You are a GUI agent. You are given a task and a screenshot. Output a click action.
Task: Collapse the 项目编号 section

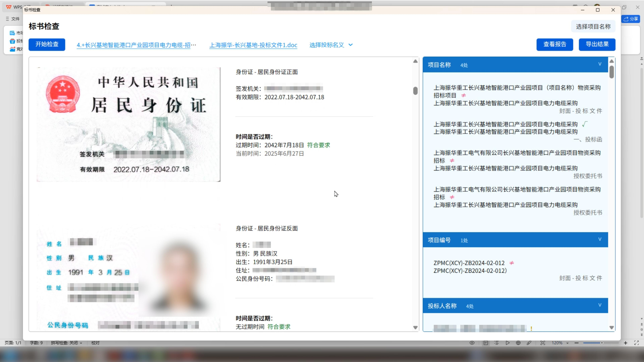600,239
